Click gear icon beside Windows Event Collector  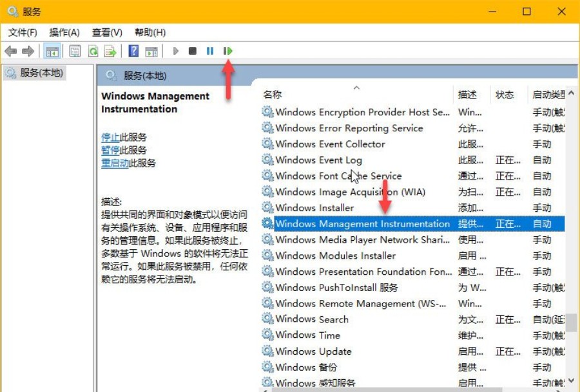pos(267,144)
